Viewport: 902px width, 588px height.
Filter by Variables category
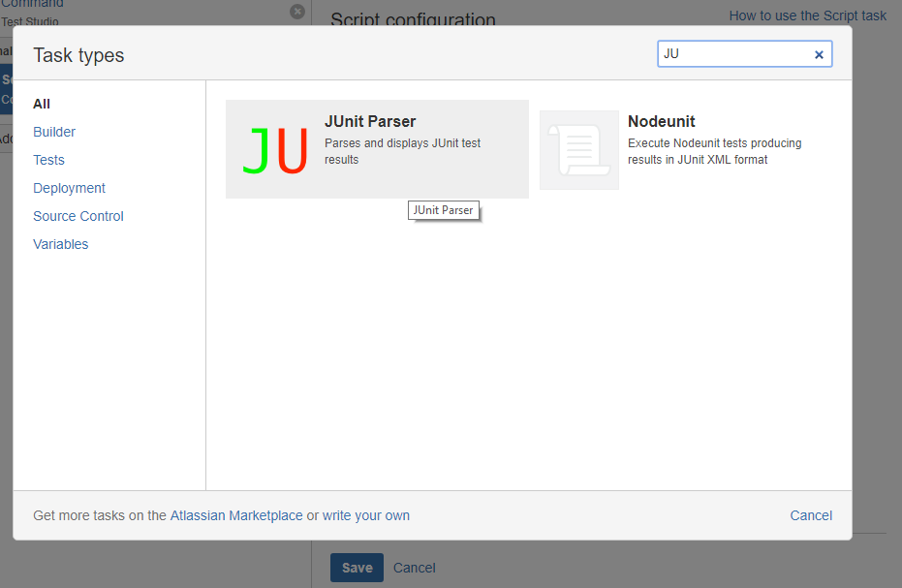tap(60, 244)
